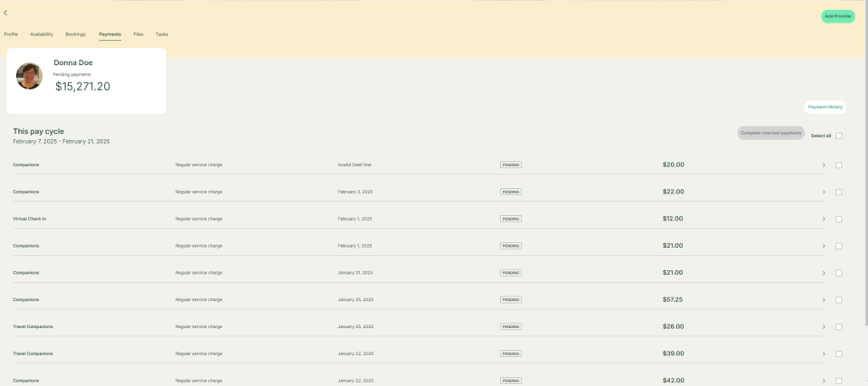Click Complete checked payments button
The width and height of the screenshot is (868, 386).
(770, 133)
